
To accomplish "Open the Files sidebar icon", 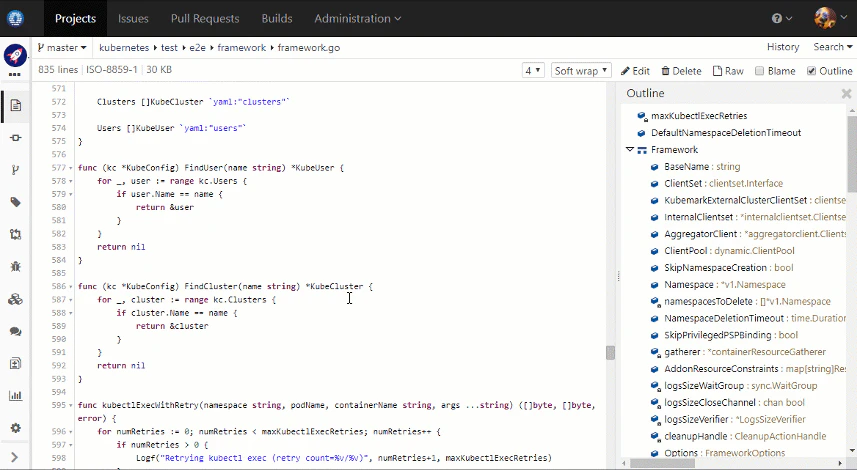I will point(15,105).
